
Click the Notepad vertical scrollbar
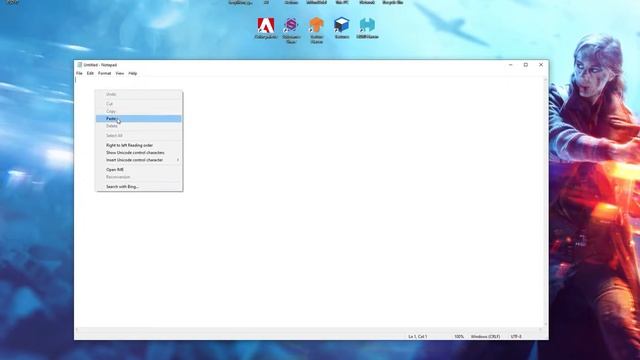click(x=546, y=202)
